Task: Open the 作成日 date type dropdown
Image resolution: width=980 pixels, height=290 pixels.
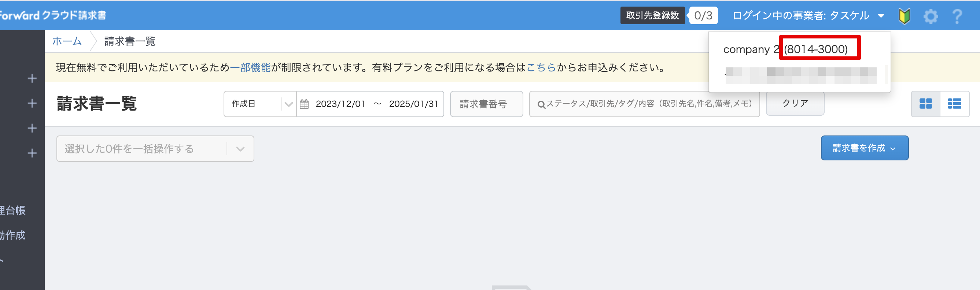Action: pos(260,104)
